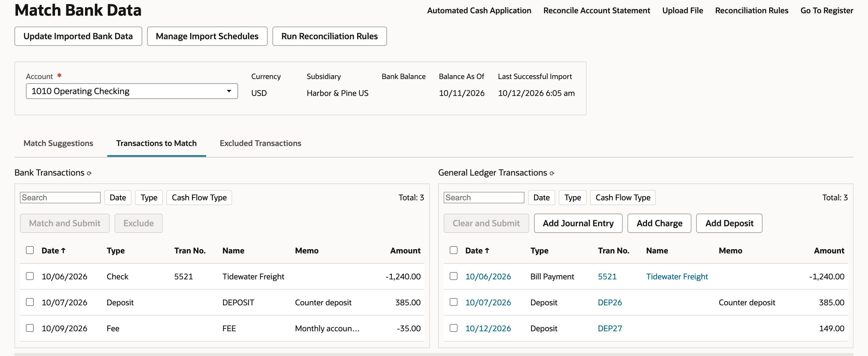Image resolution: width=868 pixels, height=356 pixels.
Task: Open the Account dropdown 1010 Operating Checking
Action: tap(132, 91)
